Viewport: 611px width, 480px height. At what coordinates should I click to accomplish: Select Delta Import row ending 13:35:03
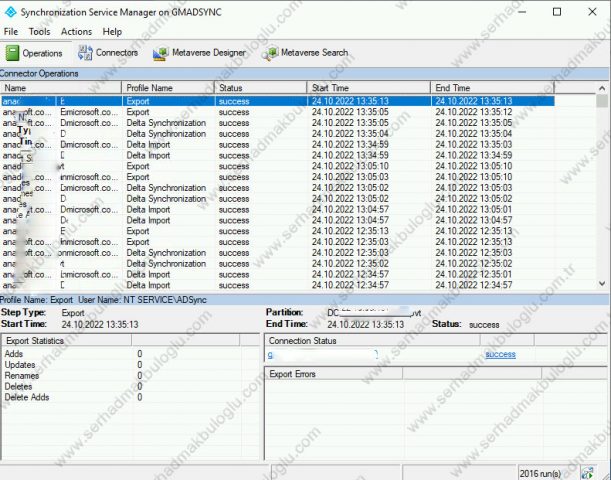(277, 145)
